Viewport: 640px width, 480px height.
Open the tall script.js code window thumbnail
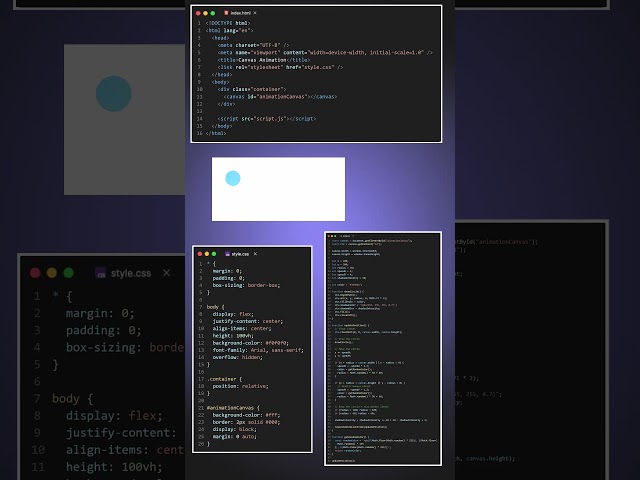383,349
